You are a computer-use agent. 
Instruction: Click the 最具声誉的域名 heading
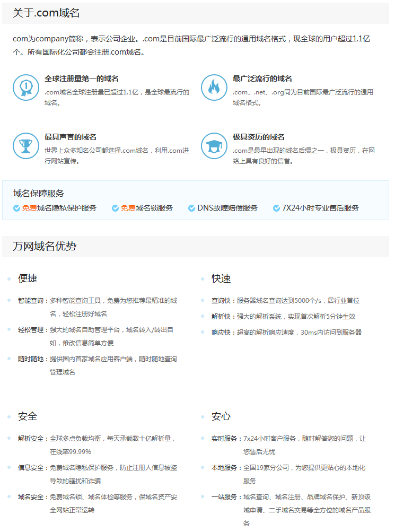click(x=71, y=137)
